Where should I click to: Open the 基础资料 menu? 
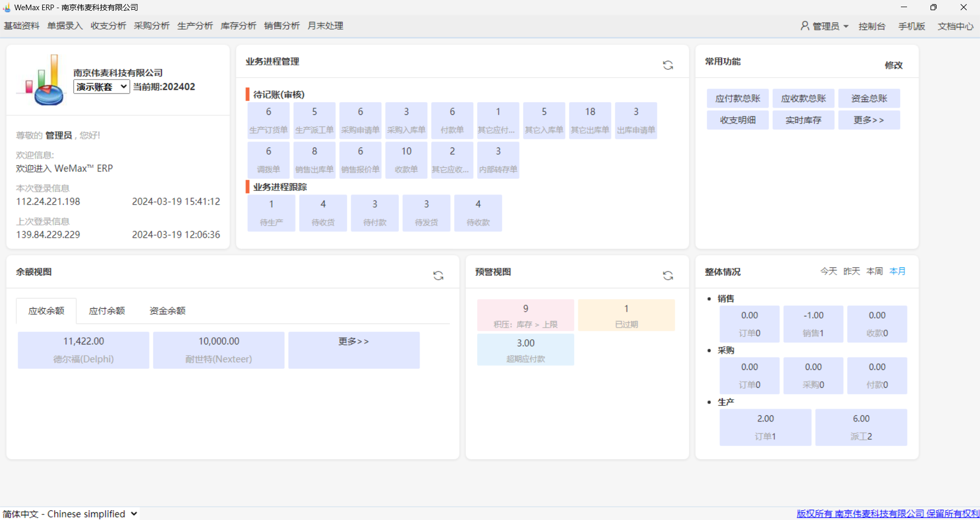pyautogui.click(x=21, y=26)
